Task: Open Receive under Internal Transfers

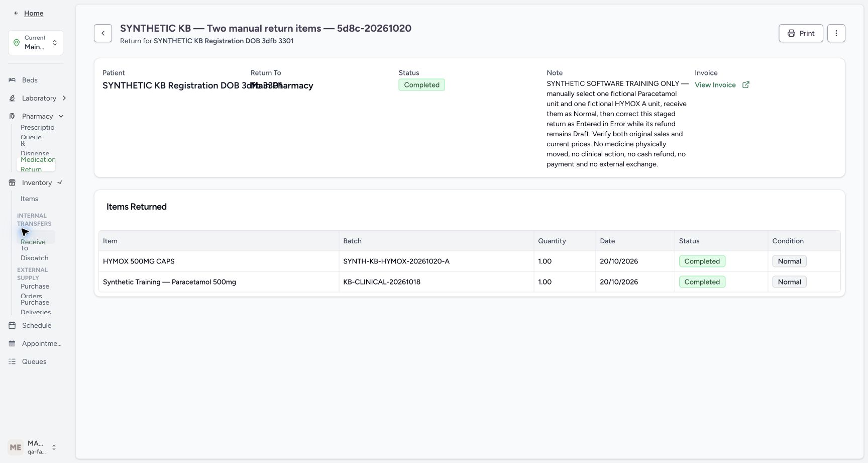Action: tap(36, 237)
